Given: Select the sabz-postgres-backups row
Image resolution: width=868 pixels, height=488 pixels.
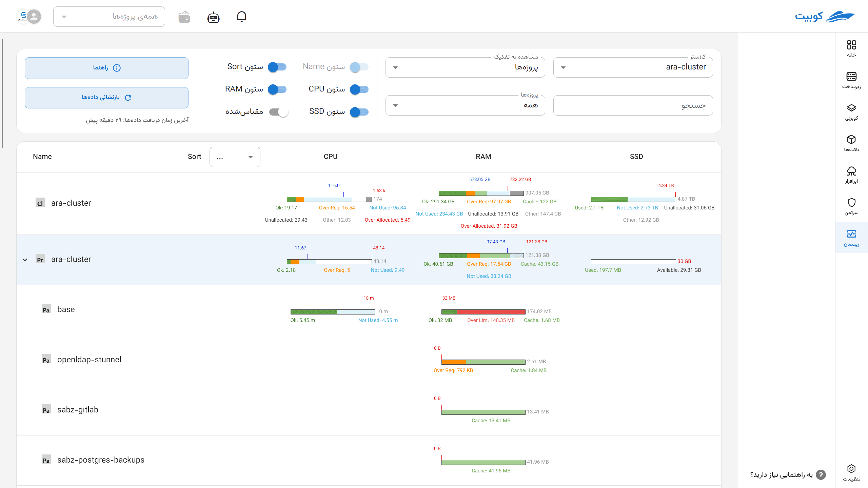Looking at the screenshot, I should [x=369, y=461].
